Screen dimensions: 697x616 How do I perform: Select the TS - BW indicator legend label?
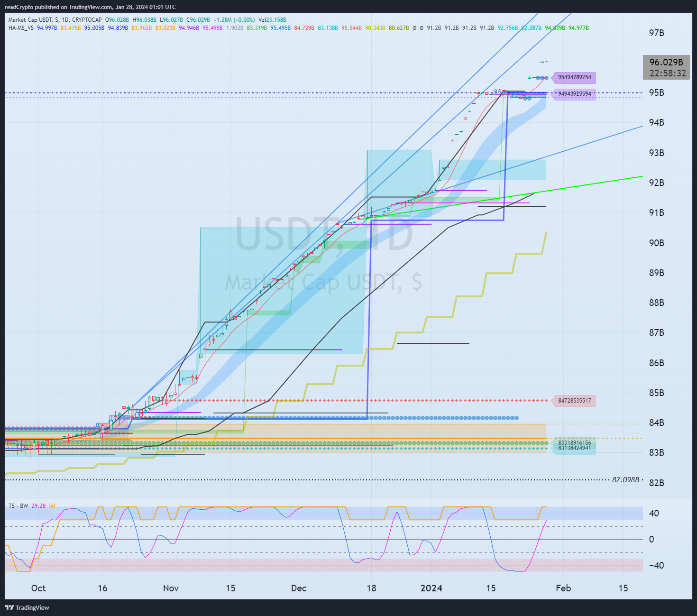pyautogui.click(x=18, y=506)
